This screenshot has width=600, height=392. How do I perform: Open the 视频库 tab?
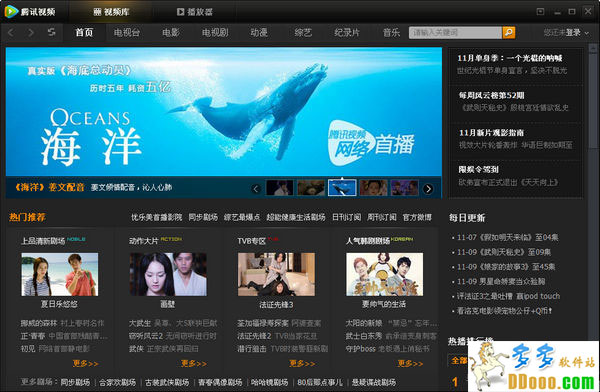pyautogui.click(x=111, y=12)
